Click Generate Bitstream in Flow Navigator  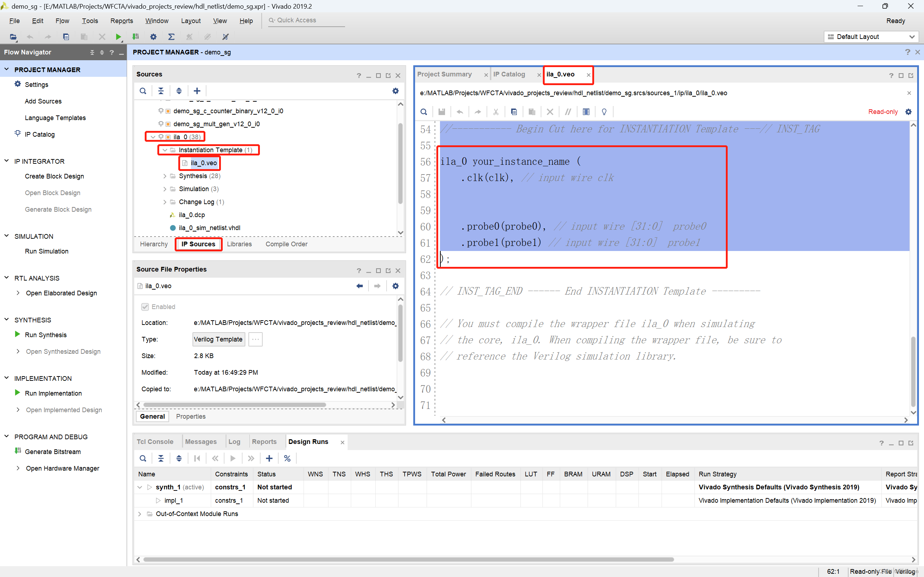pyautogui.click(x=53, y=452)
